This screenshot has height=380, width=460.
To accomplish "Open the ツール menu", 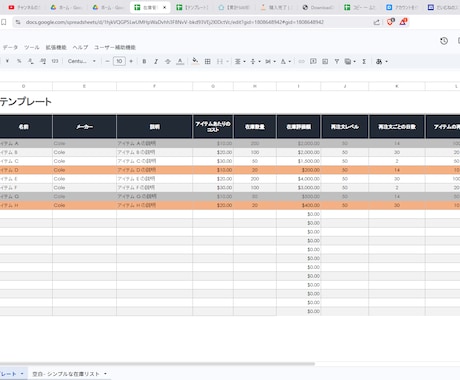I will (x=32, y=47).
